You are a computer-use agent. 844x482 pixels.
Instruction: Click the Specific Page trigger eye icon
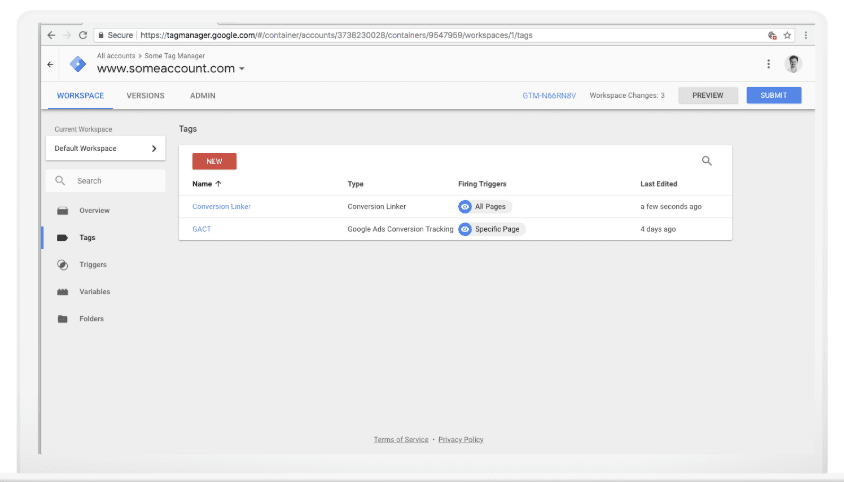pyautogui.click(x=465, y=229)
